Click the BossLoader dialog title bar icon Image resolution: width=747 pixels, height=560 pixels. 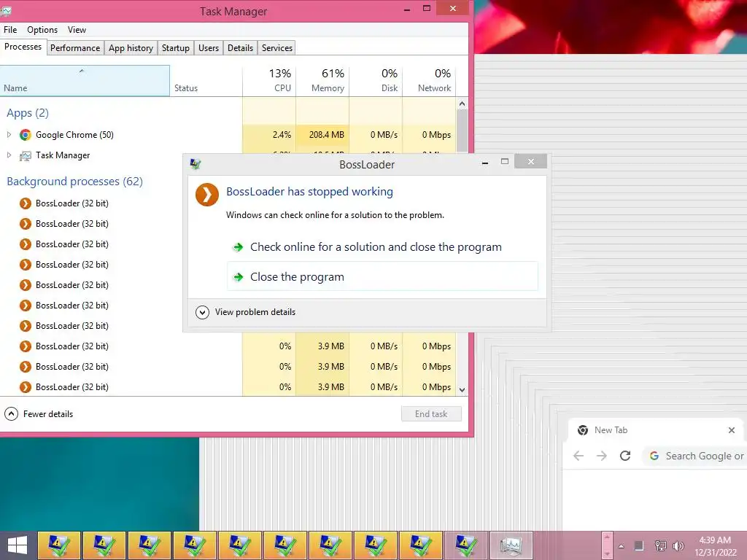pos(196,164)
